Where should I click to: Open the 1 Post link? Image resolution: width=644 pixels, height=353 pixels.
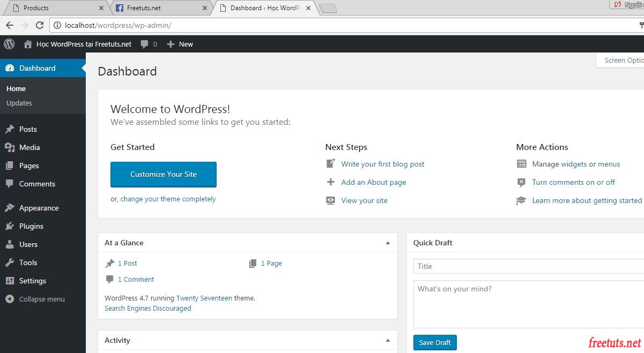pyautogui.click(x=128, y=263)
